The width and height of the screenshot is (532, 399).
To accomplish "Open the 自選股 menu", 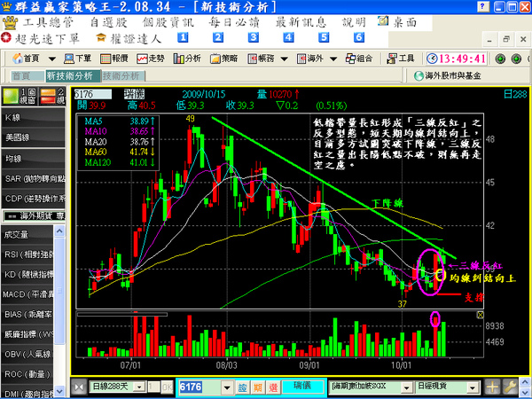I will (x=108, y=22).
